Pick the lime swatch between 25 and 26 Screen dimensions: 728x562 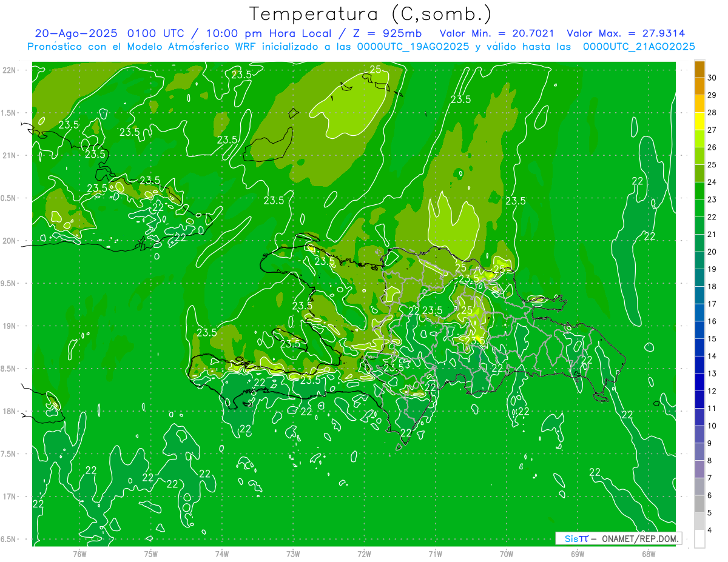click(x=699, y=156)
